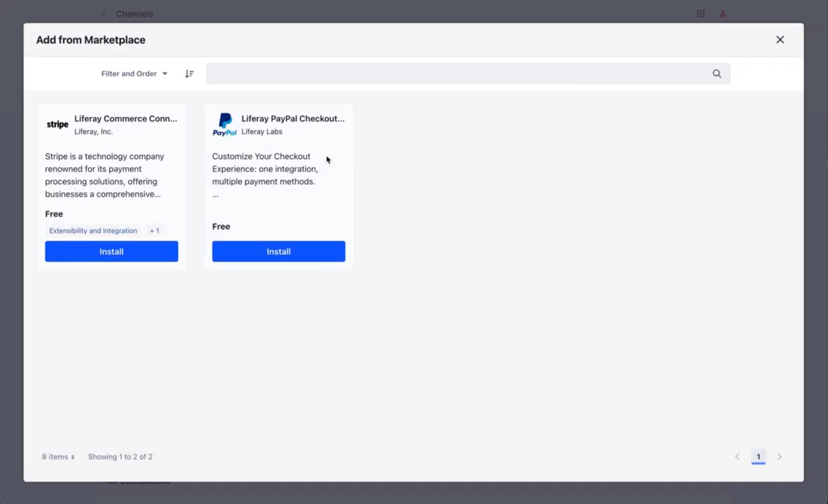
Task: Install the Stripe Commerce Connector
Action: (112, 251)
